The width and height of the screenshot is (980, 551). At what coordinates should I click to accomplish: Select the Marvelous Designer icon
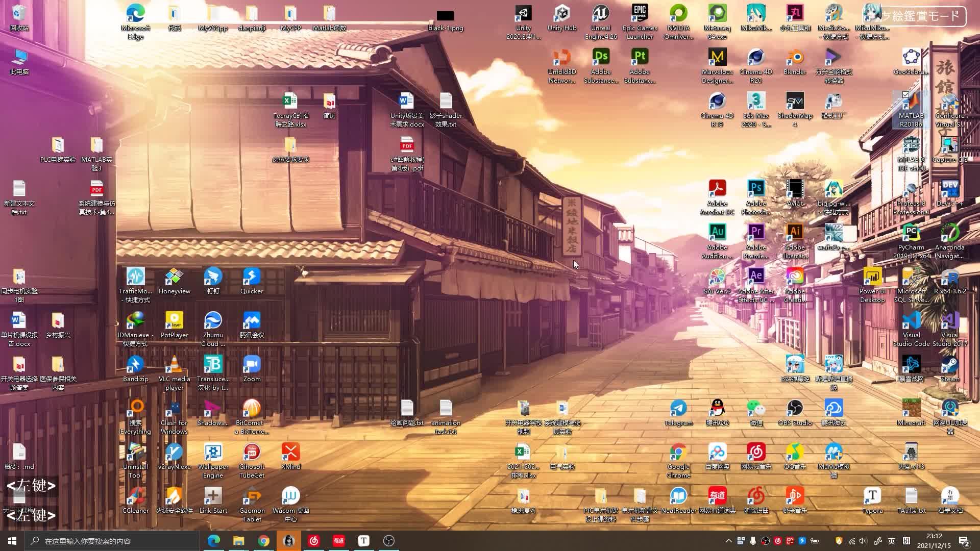(x=717, y=66)
